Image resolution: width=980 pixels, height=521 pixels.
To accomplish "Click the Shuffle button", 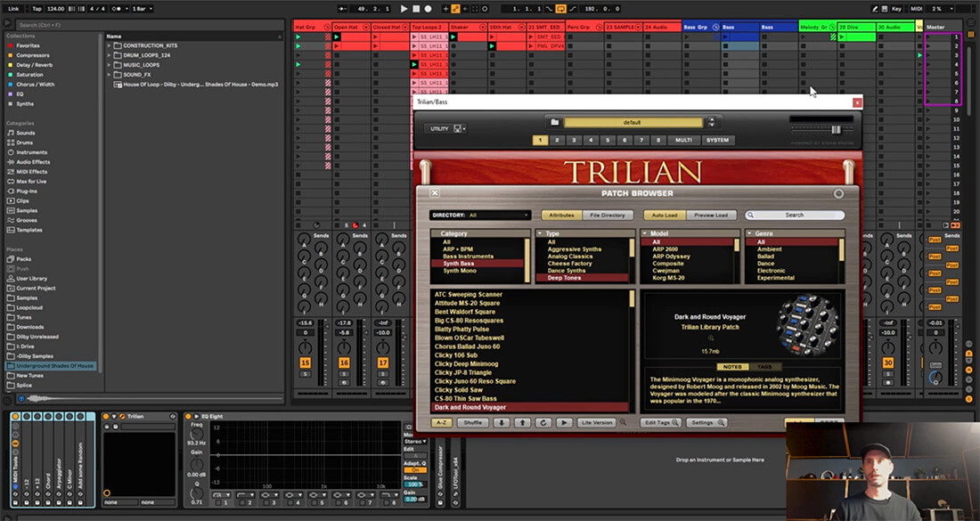I will pyautogui.click(x=472, y=423).
